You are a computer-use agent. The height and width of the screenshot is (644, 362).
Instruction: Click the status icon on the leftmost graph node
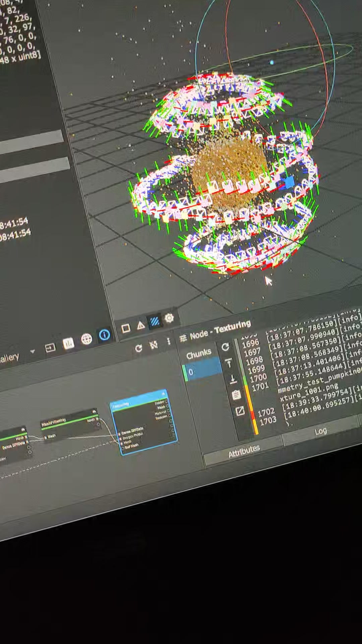pos(23,430)
